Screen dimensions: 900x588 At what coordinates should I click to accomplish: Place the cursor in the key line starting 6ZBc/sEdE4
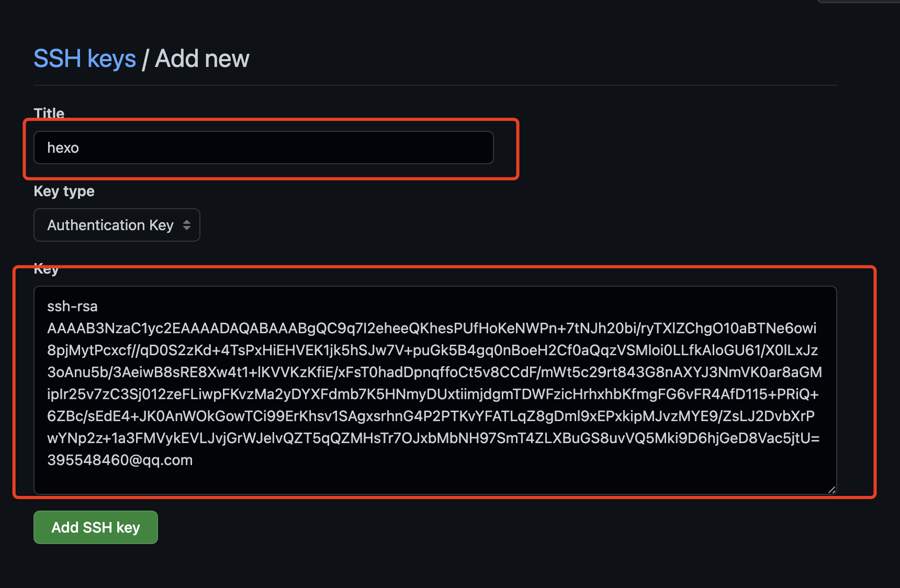click(431, 416)
